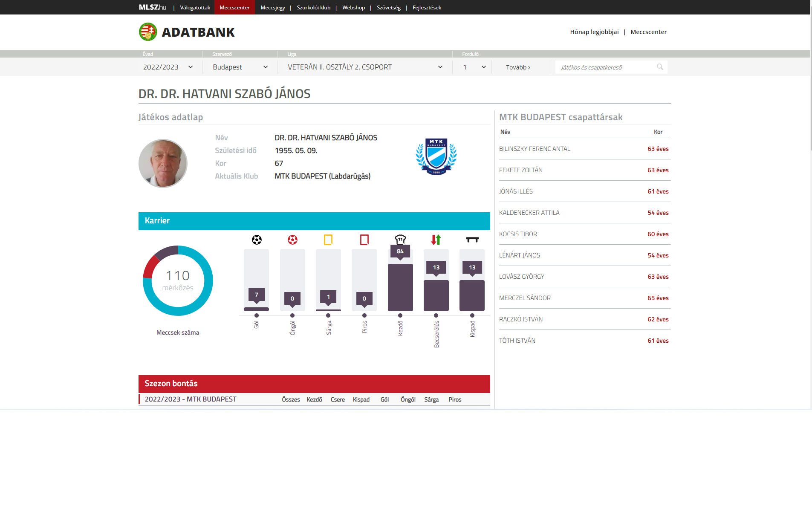Click the starter jersey icon

pyautogui.click(x=400, y=239)
